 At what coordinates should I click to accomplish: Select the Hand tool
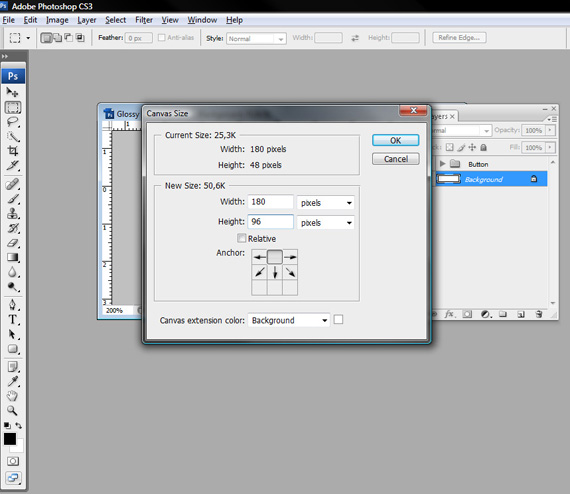pyautogui.click(x=13, y=396)
